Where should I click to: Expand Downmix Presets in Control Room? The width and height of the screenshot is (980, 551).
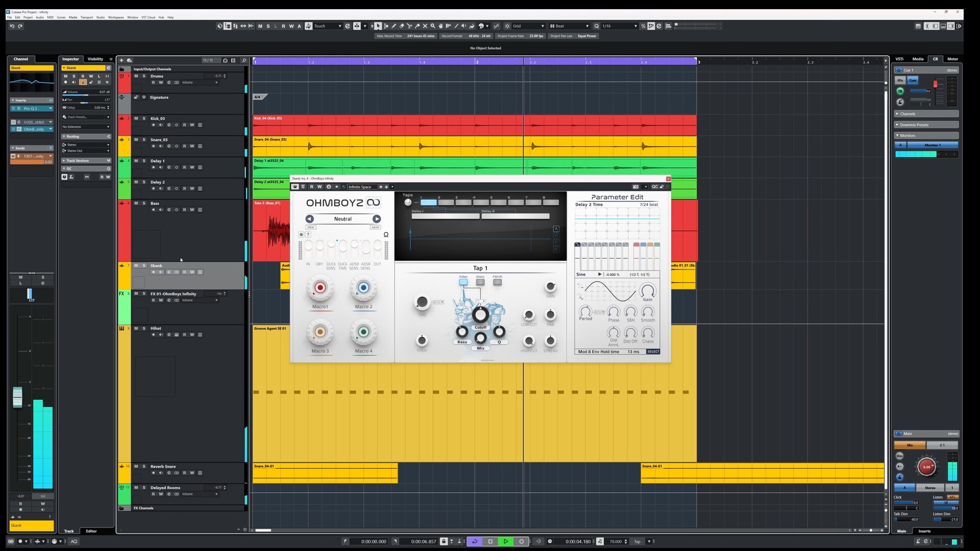pos(926,124)
